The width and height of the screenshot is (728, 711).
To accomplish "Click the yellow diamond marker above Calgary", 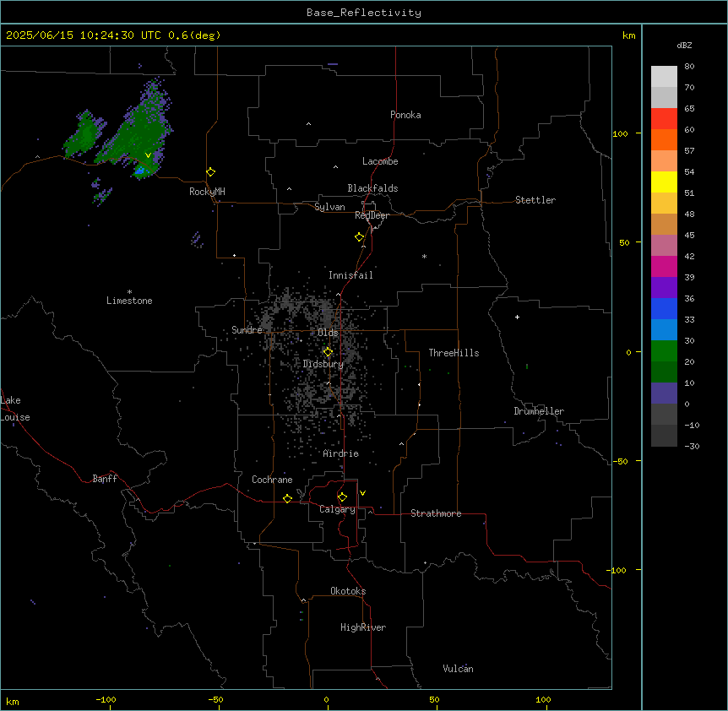I will click(x=342, y=497).
